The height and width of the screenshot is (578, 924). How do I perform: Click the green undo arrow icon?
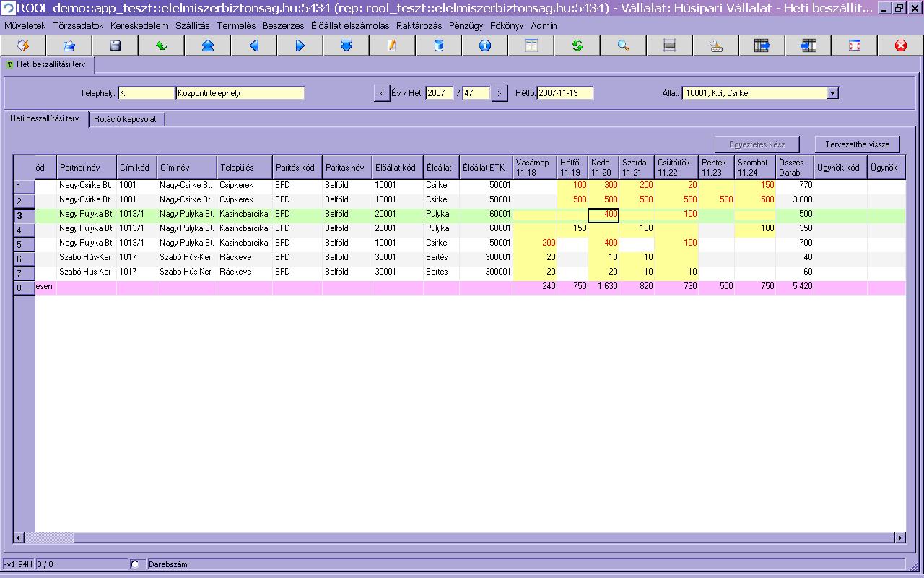[x=162, y=46]
